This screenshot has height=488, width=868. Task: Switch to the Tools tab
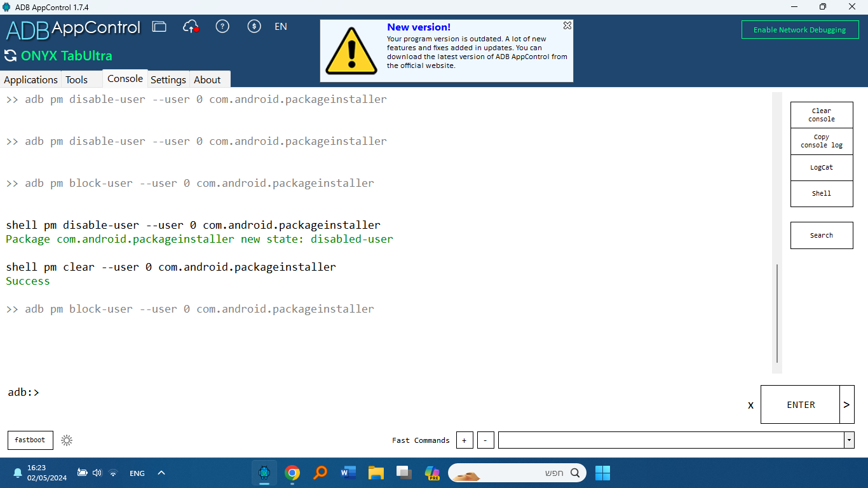tap(77, 79)
